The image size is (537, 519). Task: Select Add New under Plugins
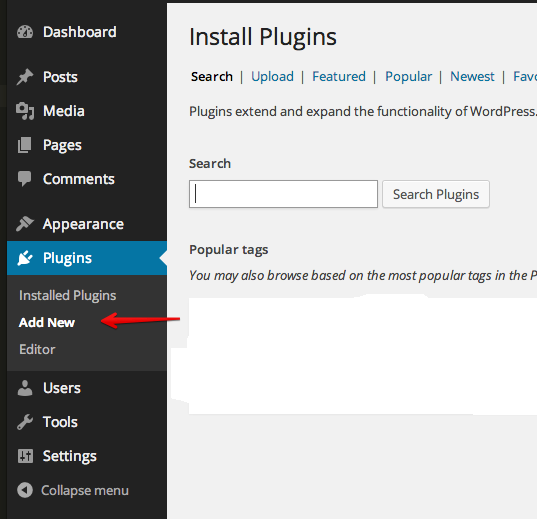(x=47, y=322)
